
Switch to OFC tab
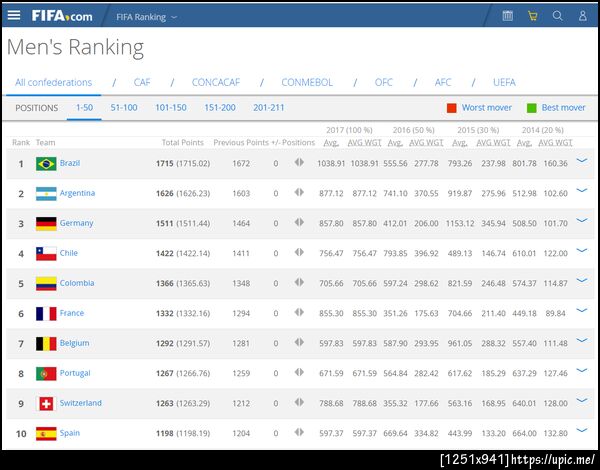tap(383, 83)
